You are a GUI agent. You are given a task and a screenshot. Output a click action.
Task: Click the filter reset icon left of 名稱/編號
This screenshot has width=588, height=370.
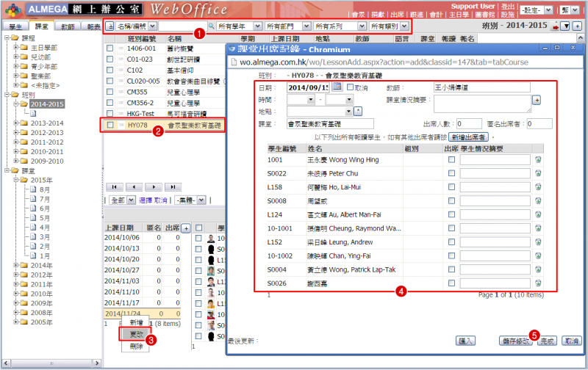click(110, 26)
